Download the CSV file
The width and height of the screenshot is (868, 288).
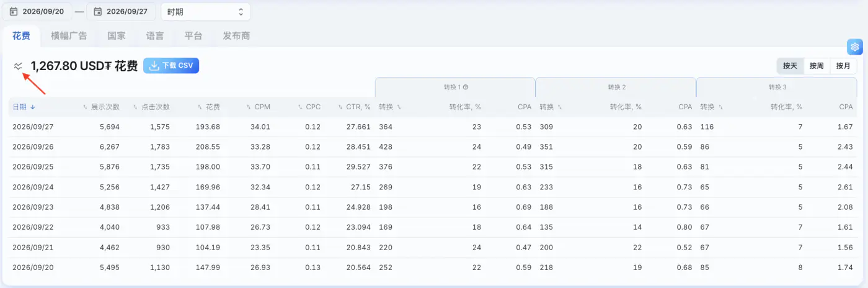point(171,66)
